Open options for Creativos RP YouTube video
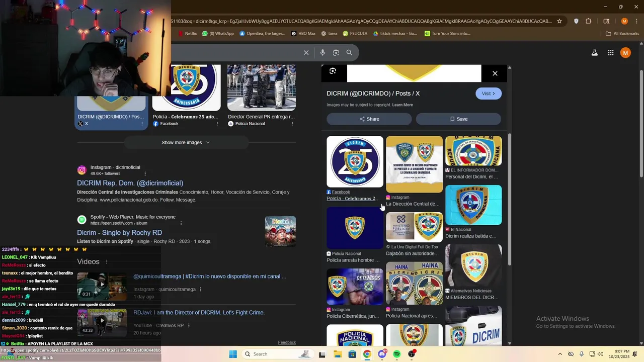The image size is (644, 362). tap(189, 326)
